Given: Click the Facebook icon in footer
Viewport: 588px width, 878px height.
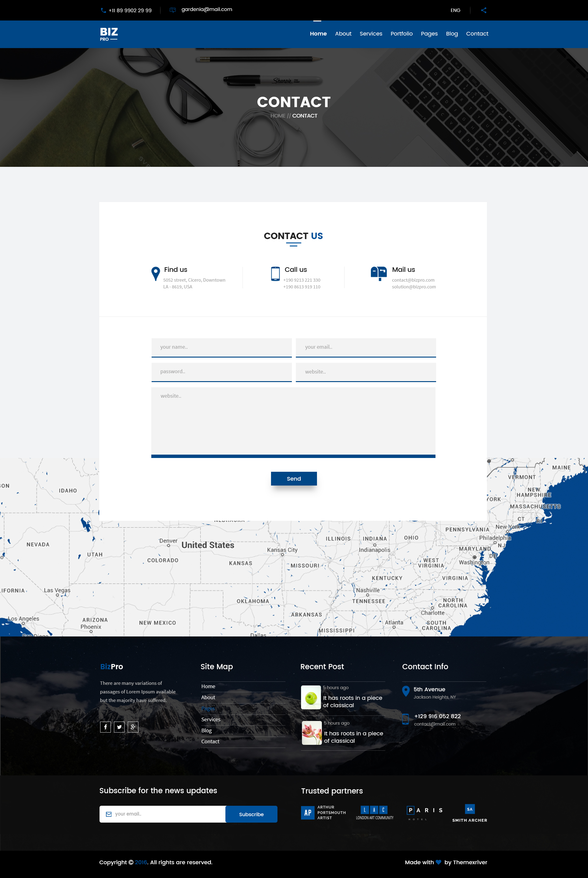Looking at the screenshot, I should (105, 727).
